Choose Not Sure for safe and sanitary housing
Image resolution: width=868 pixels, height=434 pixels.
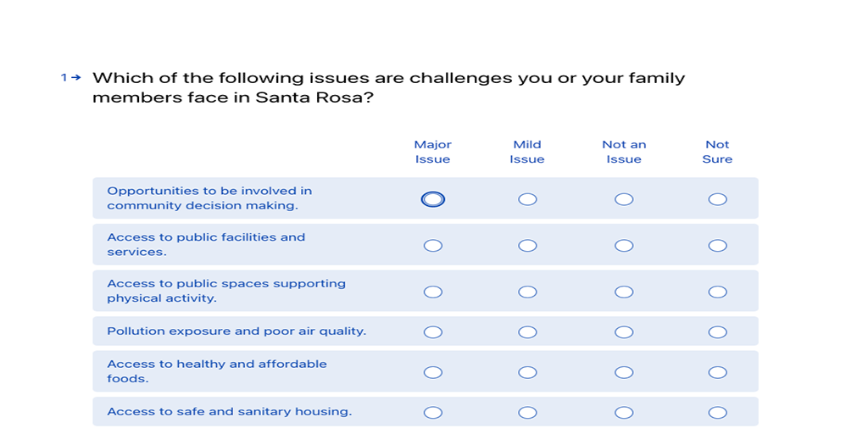click(717, 413)
